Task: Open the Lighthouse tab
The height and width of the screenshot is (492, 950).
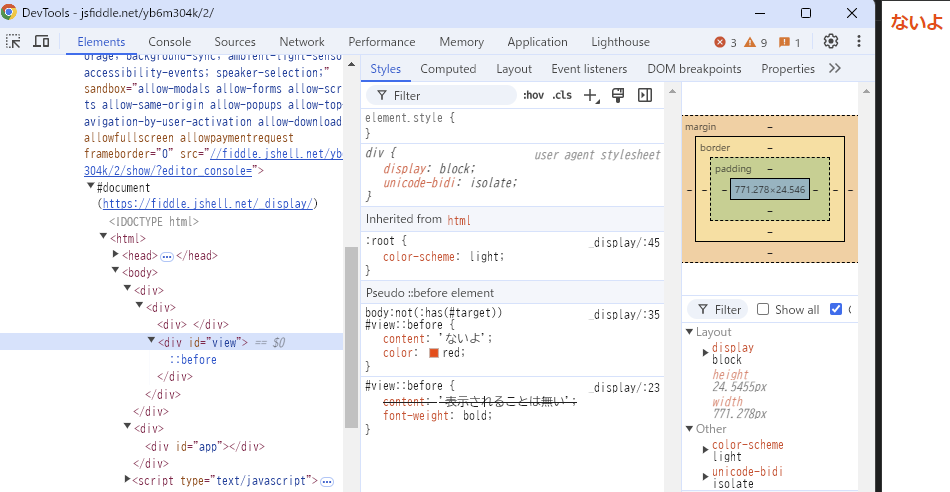Action: point(620,42)
